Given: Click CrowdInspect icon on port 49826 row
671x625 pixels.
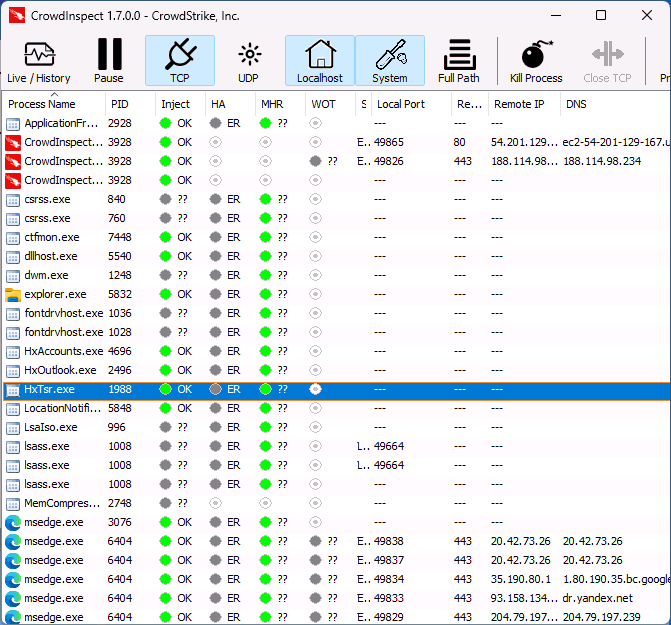Looking at the screenshot, I should [13, 161].
